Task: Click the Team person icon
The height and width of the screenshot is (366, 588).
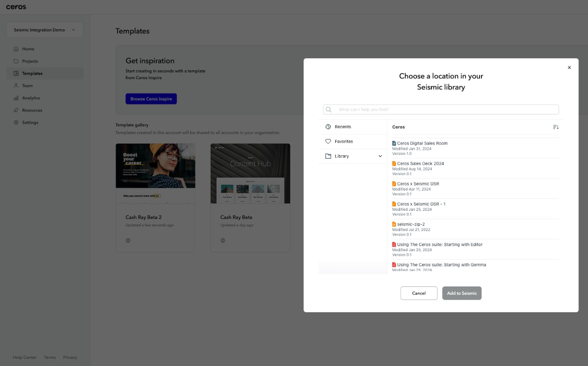Action: [16, 85]
